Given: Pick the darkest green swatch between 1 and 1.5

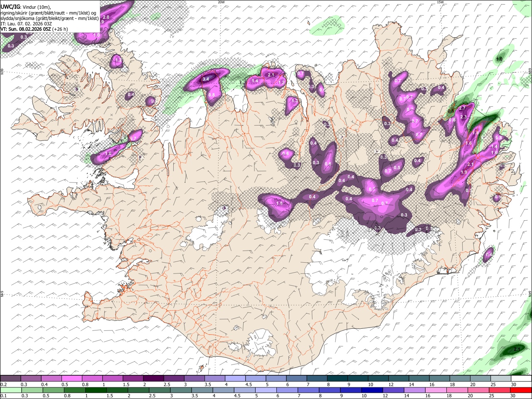Looking at the screenshot, I should click(96, 390).
